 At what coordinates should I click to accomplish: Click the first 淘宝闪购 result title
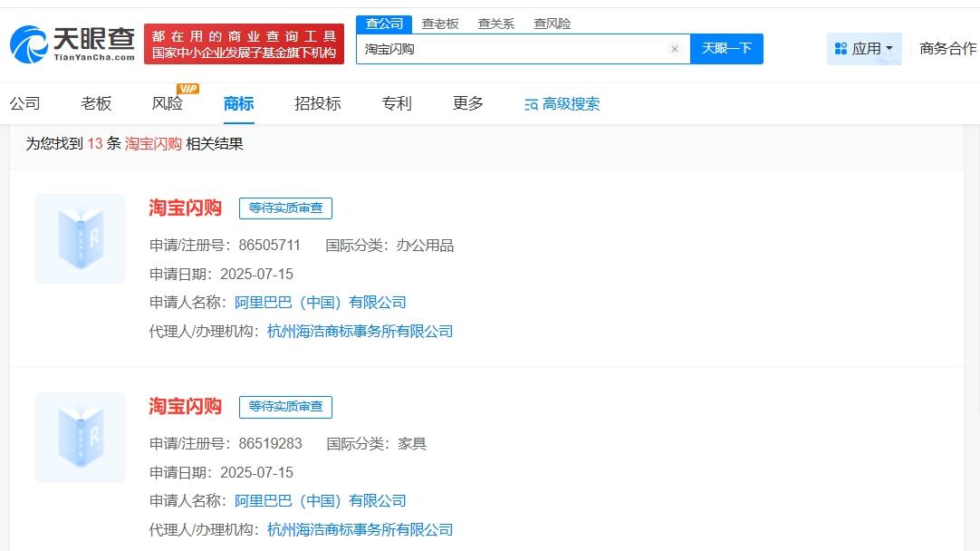point(184,208)
